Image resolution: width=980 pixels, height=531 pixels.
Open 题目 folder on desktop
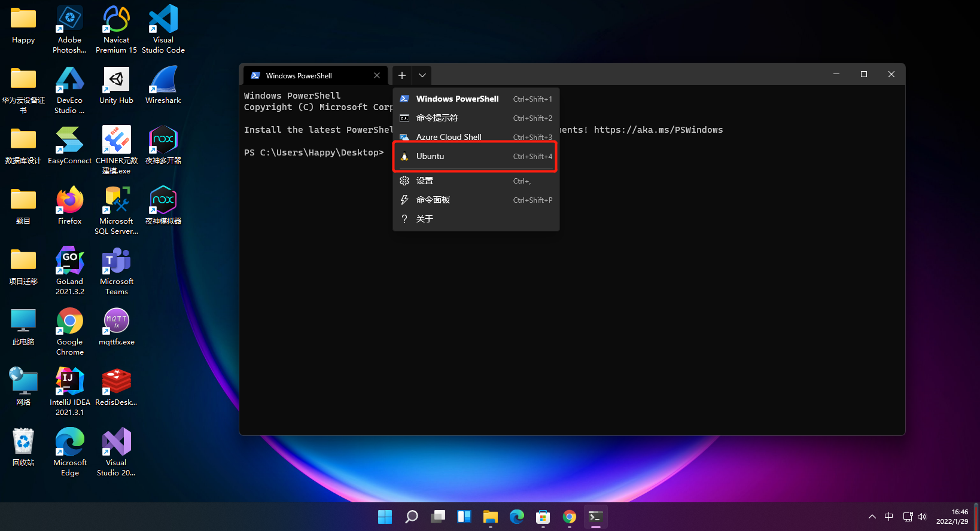pyautogui.click(x=23, y=206)
